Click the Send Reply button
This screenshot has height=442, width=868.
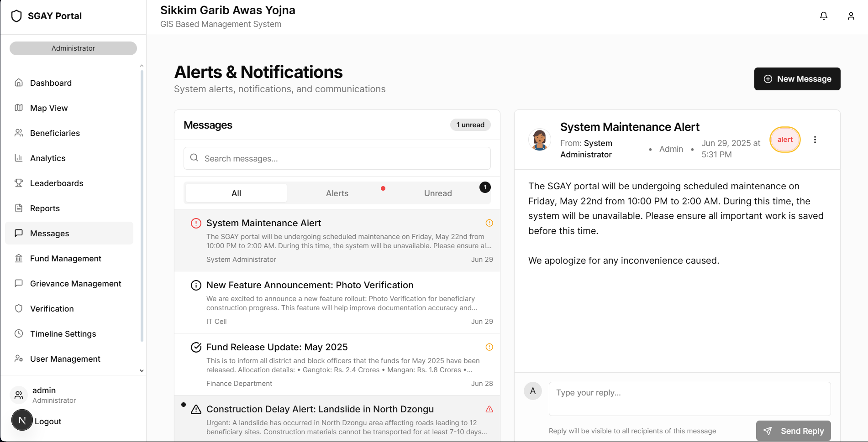[793, 431]
